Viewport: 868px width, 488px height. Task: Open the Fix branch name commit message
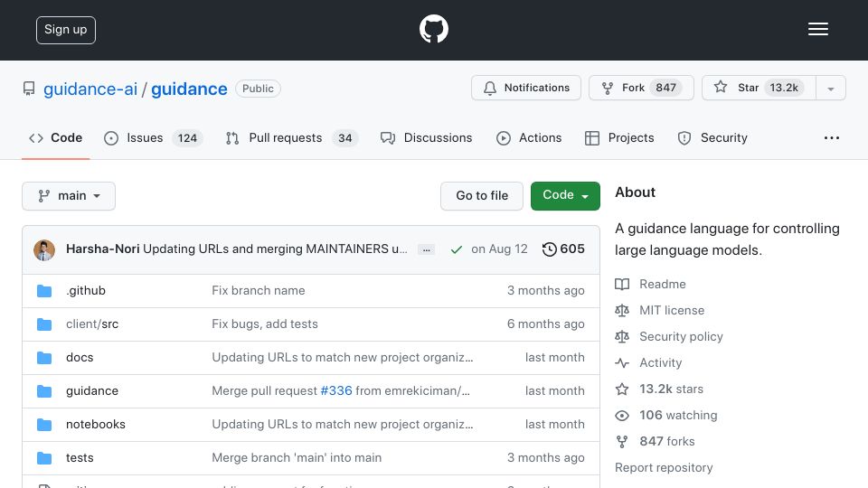[x=258, y=290]
